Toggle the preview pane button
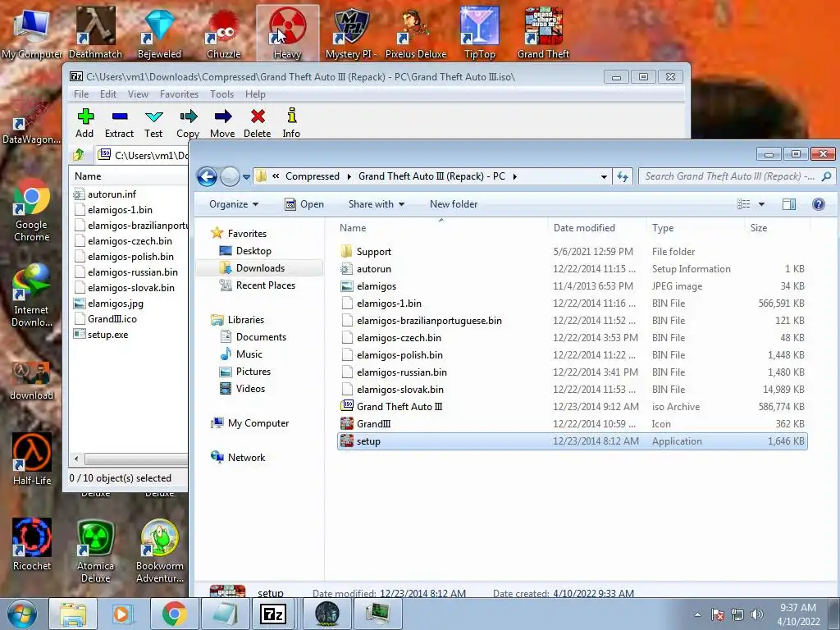The image size is (840, 630). 788,204
